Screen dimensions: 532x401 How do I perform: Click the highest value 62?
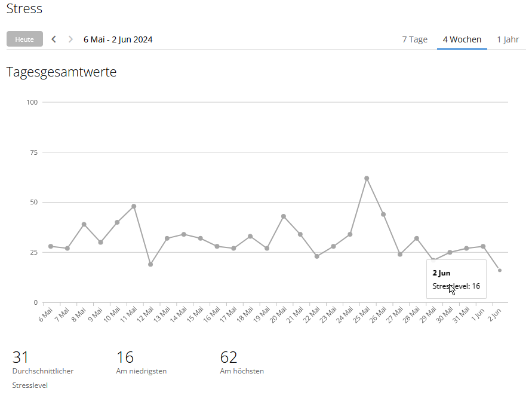(x=229, y=357)
